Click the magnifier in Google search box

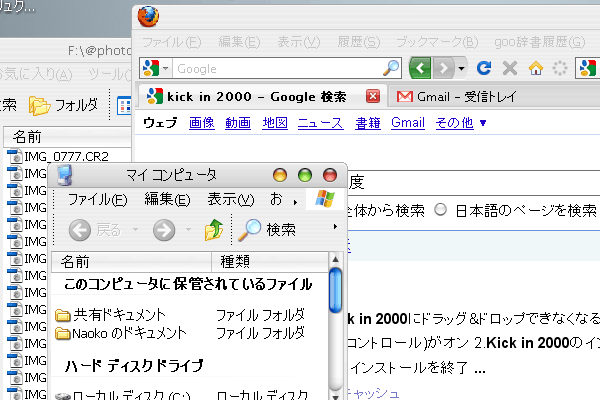[391, 68]
